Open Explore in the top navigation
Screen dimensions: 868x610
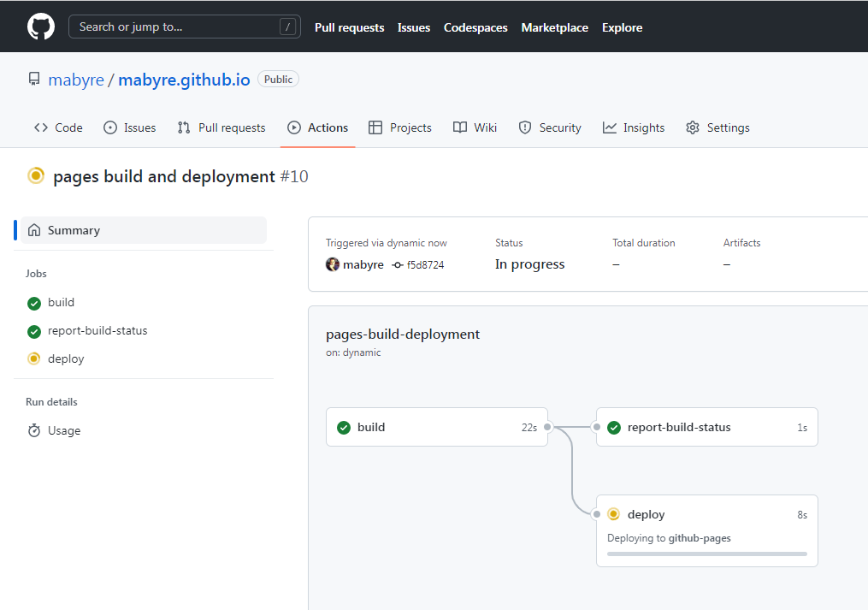[623, 27]
